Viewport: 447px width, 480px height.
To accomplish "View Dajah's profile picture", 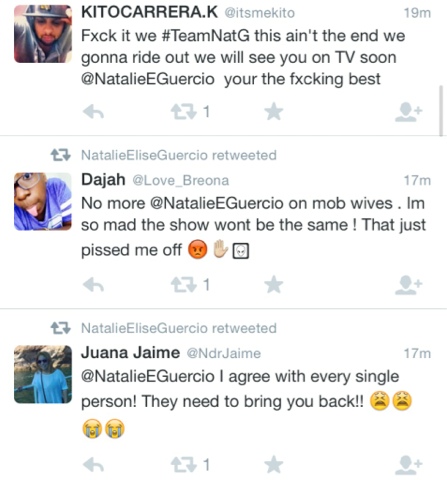I will pyautogui.click(x=43, y=202).
